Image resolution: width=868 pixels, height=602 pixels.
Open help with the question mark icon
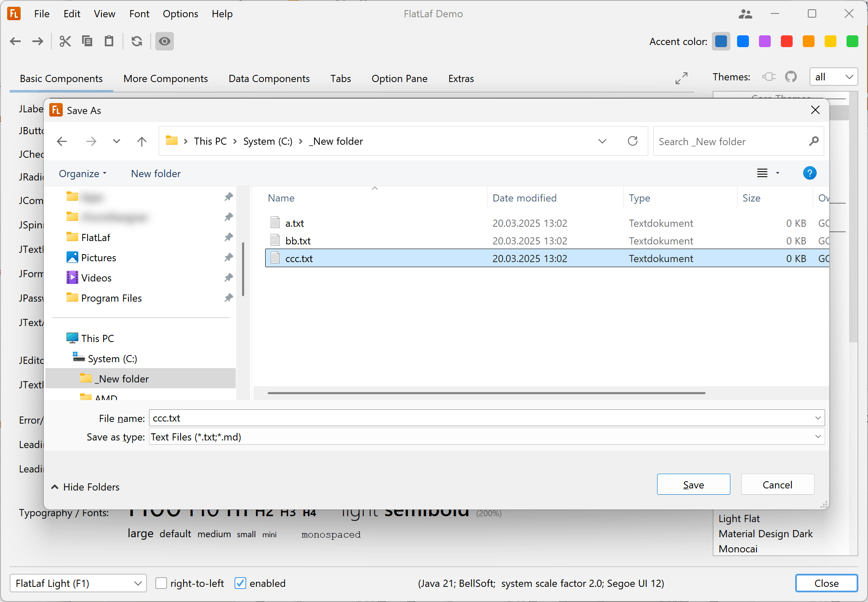(x=809, y=173)
